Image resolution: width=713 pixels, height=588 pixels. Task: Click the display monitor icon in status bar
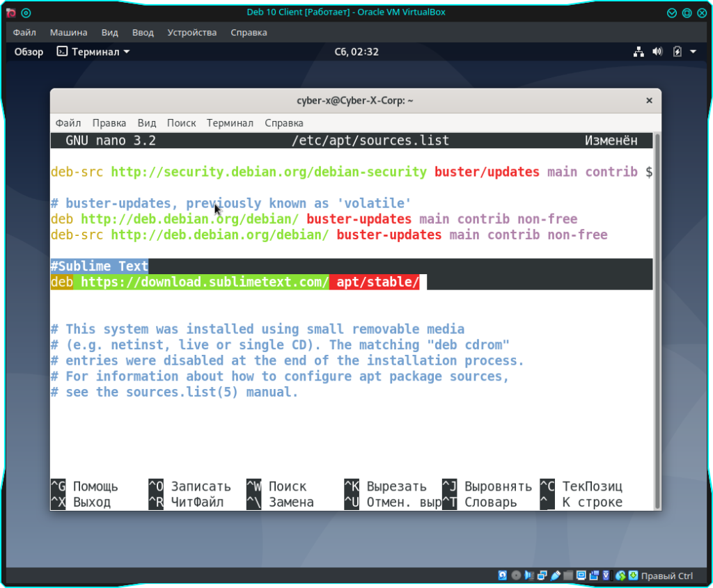tap(581, 575)
